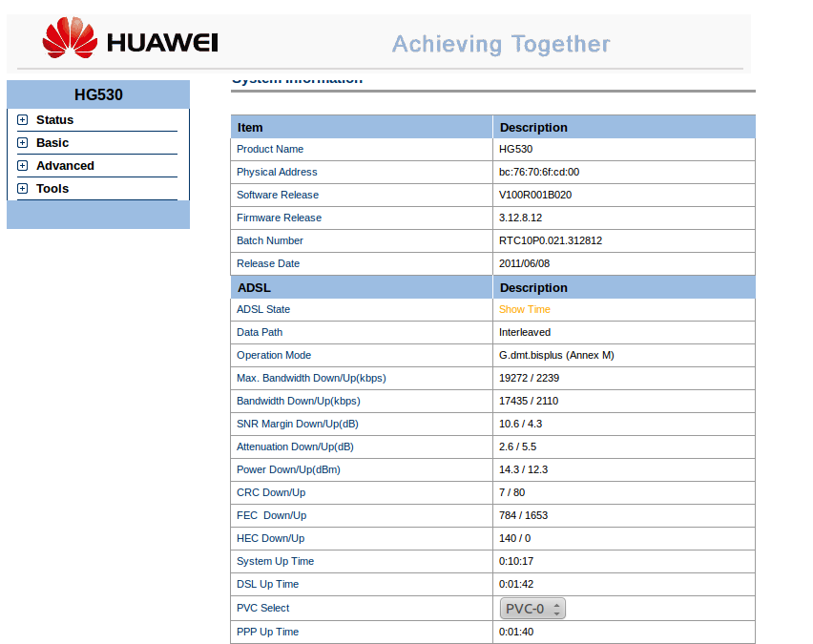813x644 pixels.
Task: Click the Huawei logo
Action: 130,38
